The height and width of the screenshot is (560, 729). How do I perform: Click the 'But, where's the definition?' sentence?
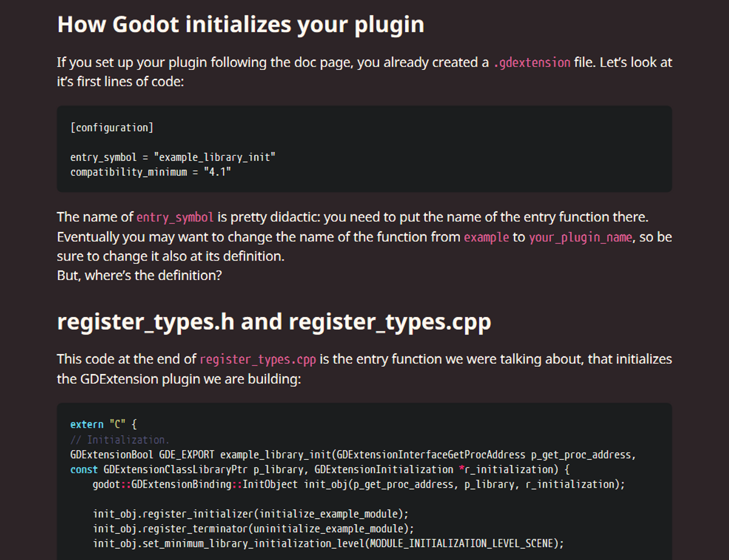(140, 276)
